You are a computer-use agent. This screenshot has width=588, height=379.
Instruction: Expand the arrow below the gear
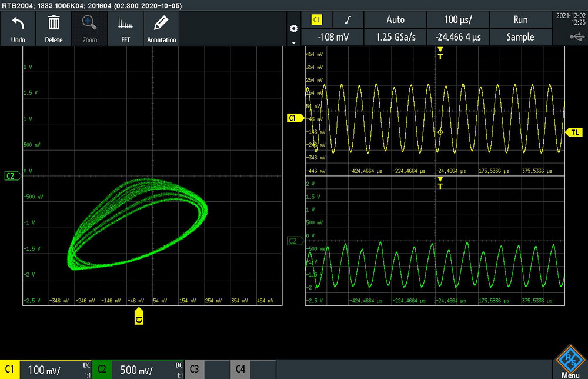293,43
